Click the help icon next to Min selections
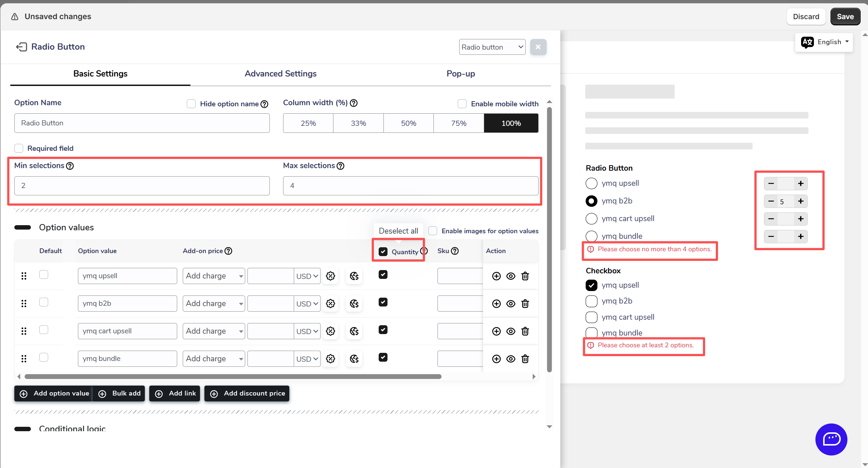Viewport: 868px width, 468px height. 70,166
